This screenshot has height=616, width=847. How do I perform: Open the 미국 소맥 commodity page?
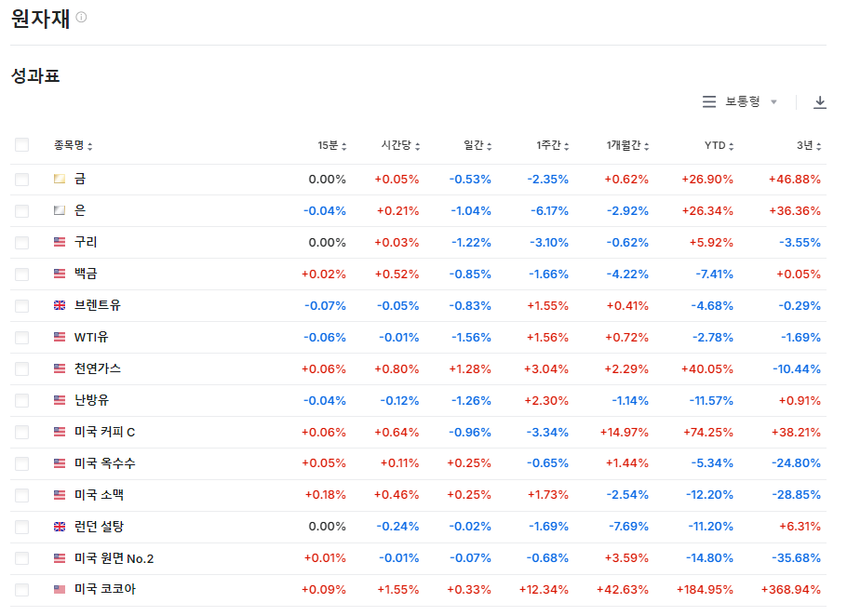[x=99, y=495]
